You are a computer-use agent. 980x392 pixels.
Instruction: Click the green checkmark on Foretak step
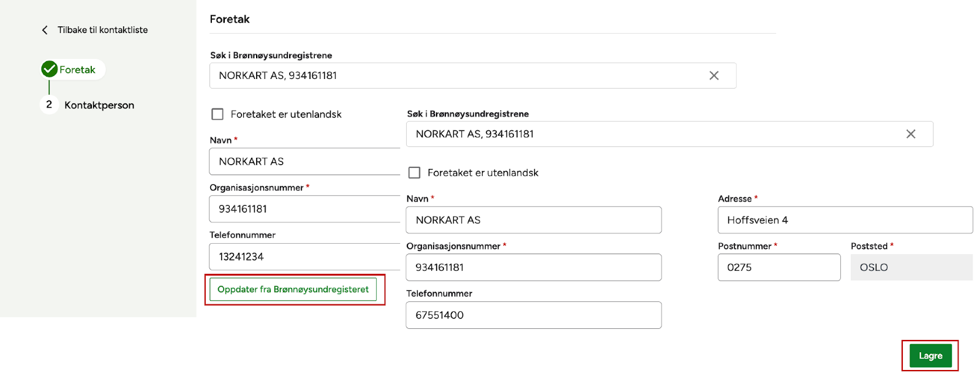pyautogui.click(x=50, y=69)
